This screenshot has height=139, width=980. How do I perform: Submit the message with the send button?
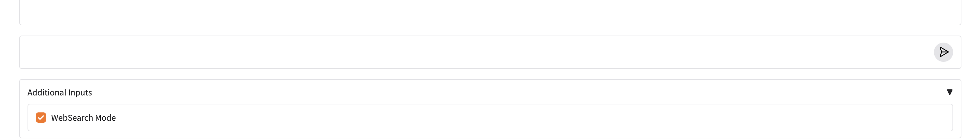(943, 52)
